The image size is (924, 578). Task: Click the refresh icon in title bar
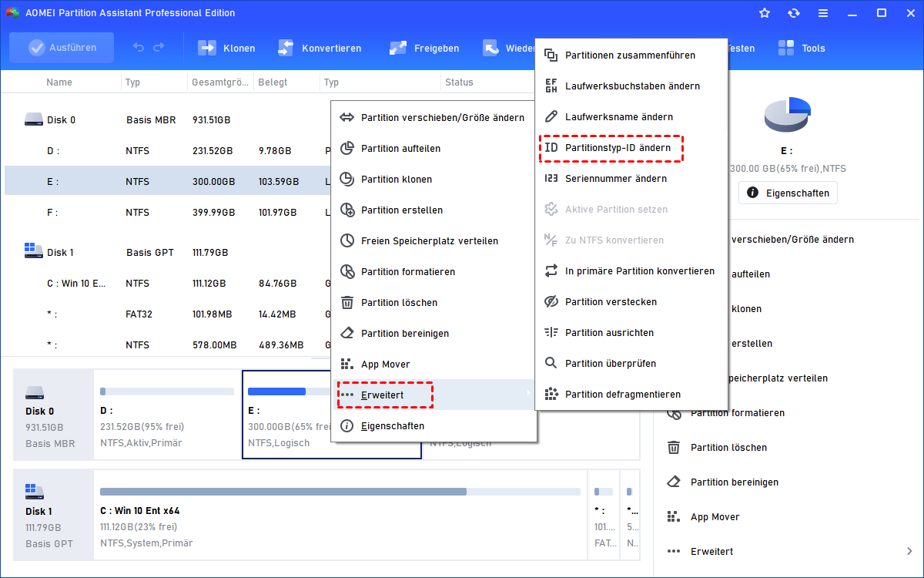pyautogui.click(x=794, y=13)
